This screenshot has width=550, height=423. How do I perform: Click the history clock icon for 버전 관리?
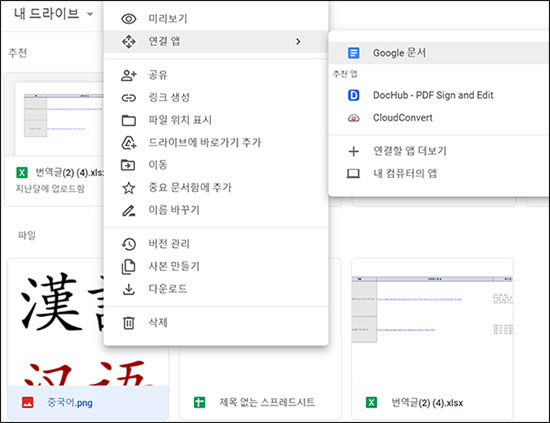[128, 244]
